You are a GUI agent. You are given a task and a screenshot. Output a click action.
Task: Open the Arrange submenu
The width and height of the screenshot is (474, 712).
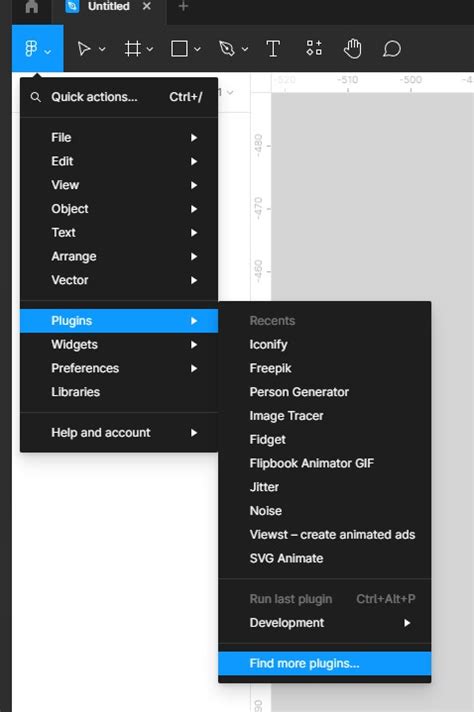click(119, 256)
